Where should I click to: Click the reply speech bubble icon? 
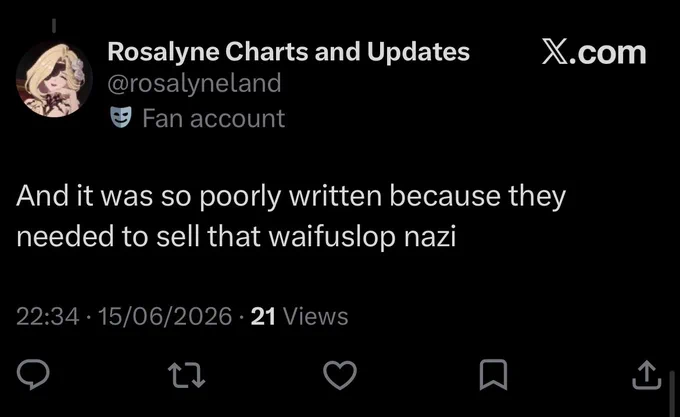click(x=33, y=374)
